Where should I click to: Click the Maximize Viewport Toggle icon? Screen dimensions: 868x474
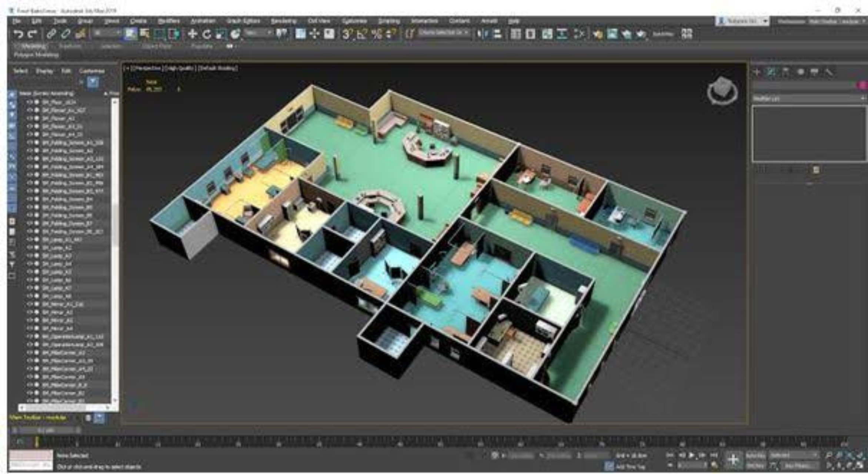[860, 465]
